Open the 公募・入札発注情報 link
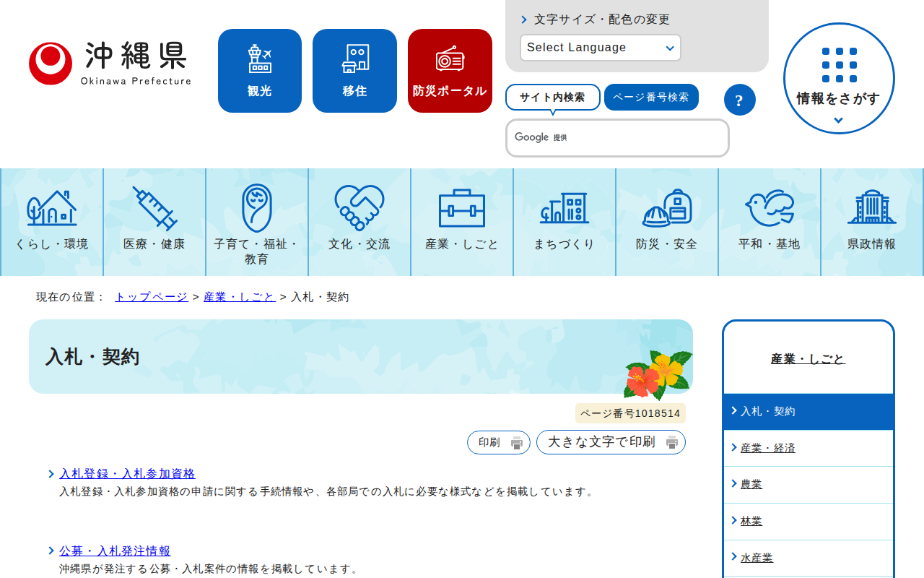The height and width of the screenshot is (578, 924). point(115,551)
